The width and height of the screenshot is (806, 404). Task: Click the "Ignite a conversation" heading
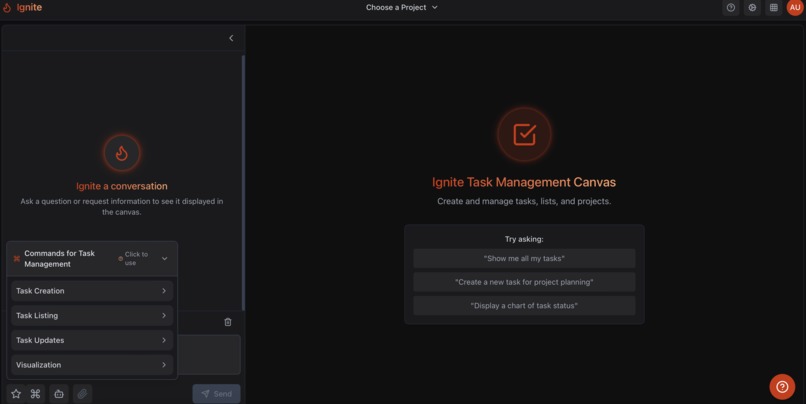122,186
